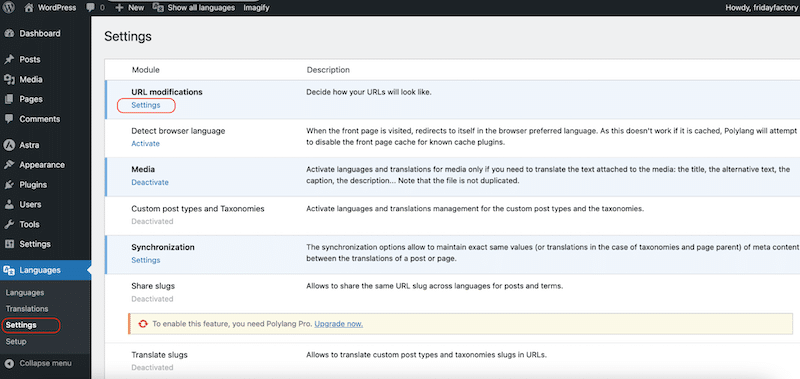Open Languages submenu entry under Languages
The width and height of the screenshot is (800, 379).
coord(25,293)
